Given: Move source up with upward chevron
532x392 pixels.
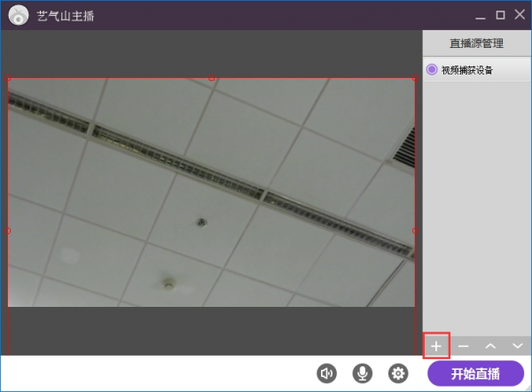Looking at the screenshot, I should point(490,346).
